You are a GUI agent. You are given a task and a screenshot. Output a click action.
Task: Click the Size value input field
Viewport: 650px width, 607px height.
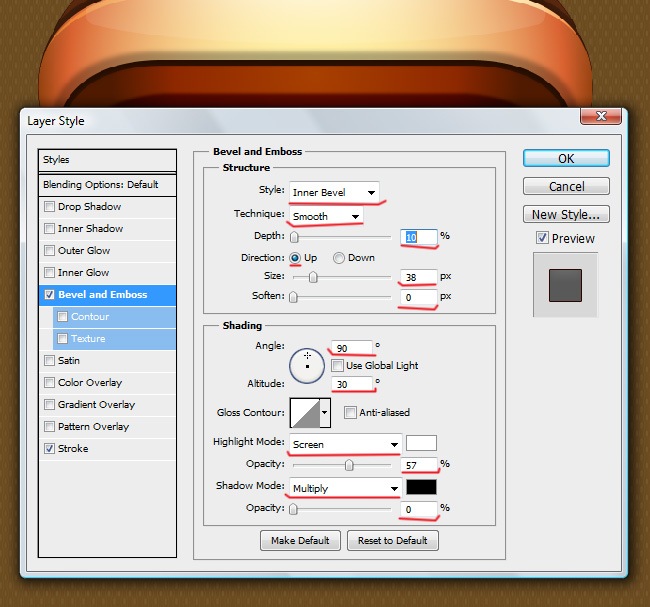[x=419, y=277]
